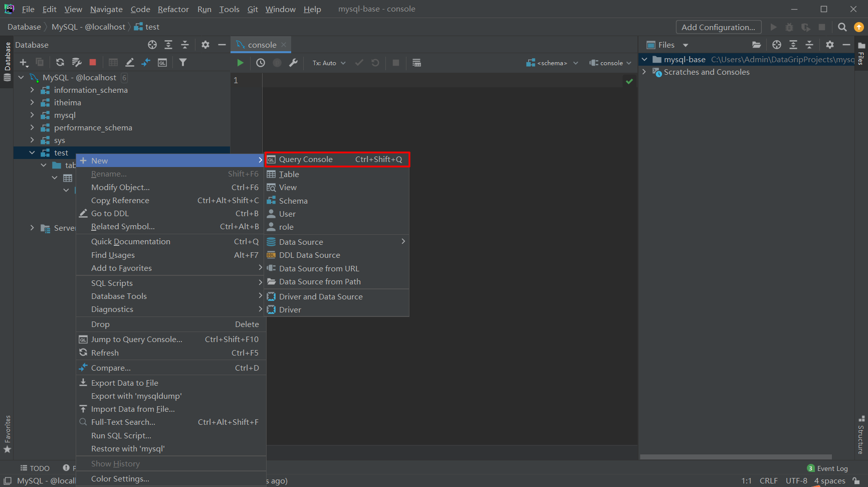Open the Browse Query History clock icon
Viewport: 868px width, 487px height.
[x=261, y=63]
